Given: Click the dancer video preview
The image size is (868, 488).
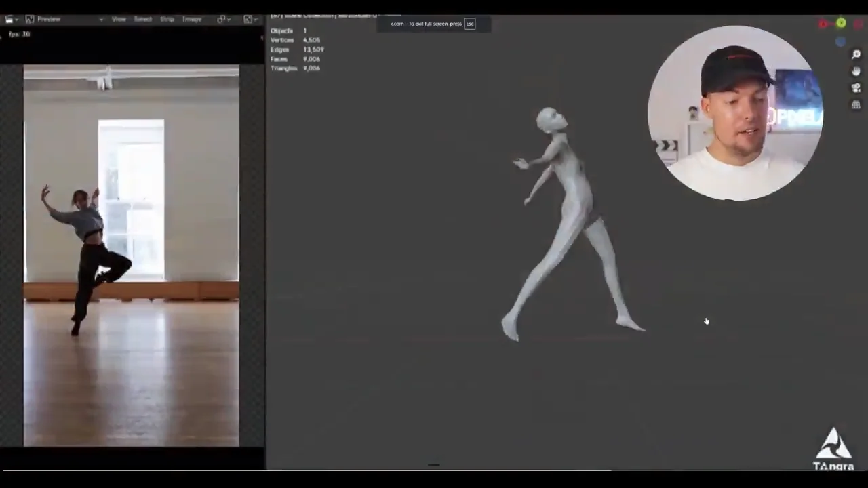Looking at the screenshot, I should [131, 256].
